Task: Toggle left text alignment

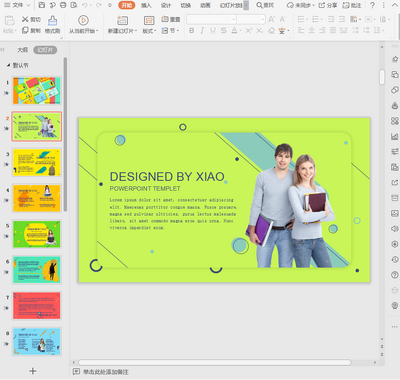Action: [x=301, y=31]
